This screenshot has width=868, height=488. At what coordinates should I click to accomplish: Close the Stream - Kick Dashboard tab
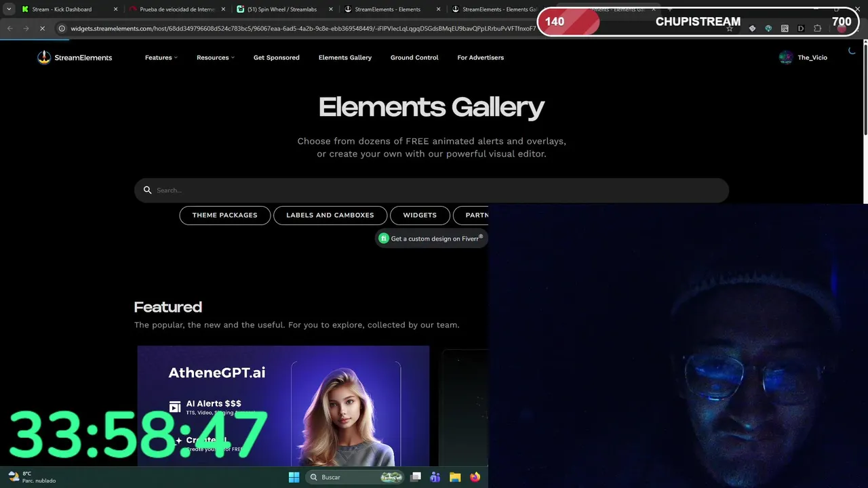pyautogui.click(x=115, y=9)
